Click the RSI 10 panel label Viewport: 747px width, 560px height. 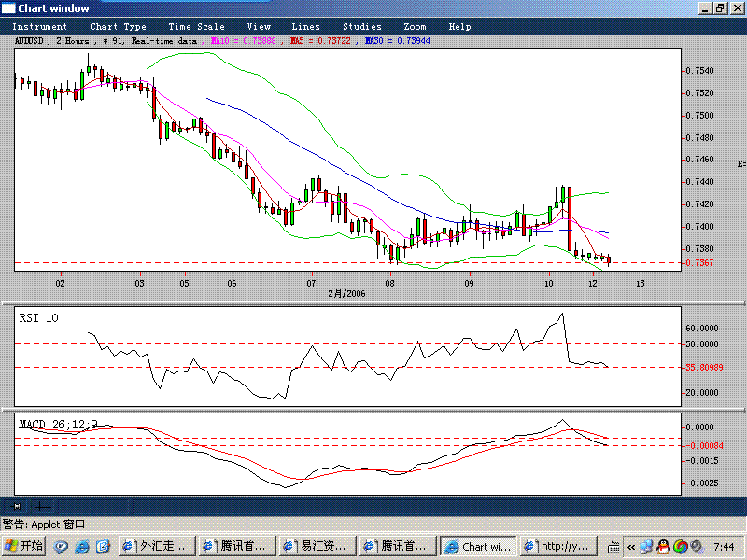pyautogui.click(x=38, y=318)
